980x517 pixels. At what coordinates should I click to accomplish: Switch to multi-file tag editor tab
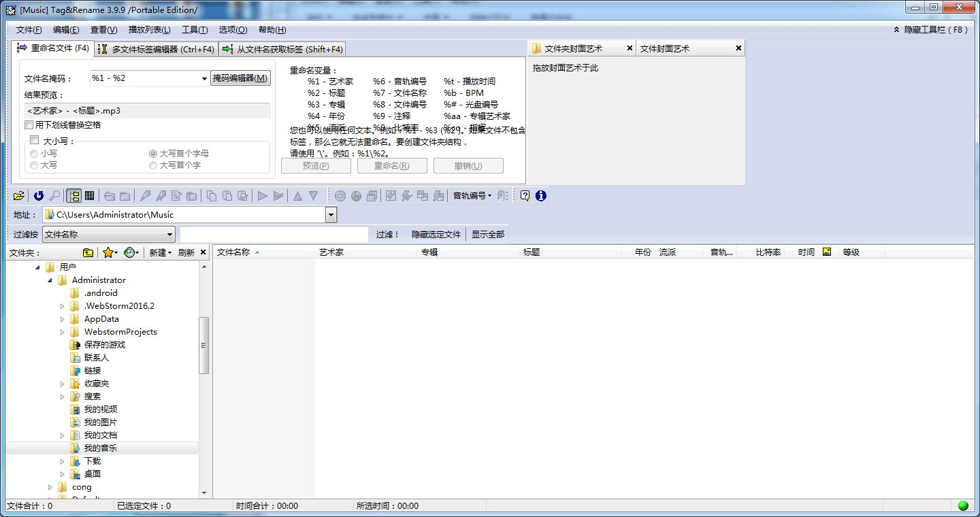[156, 49]
